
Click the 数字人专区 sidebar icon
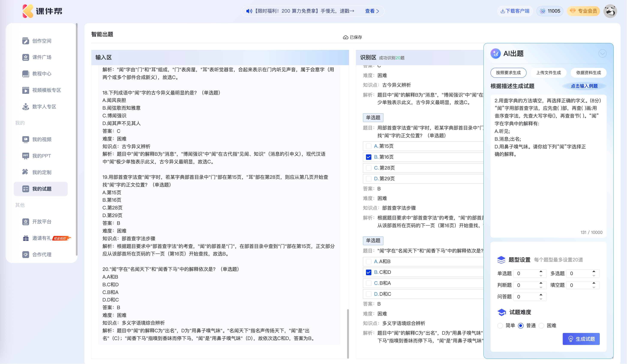tap(25, 107)
